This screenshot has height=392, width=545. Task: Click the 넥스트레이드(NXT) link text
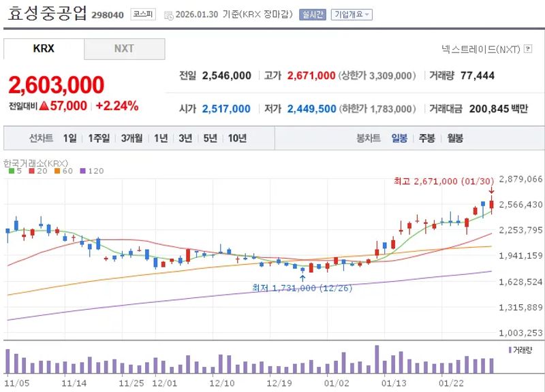click(481, 49)
